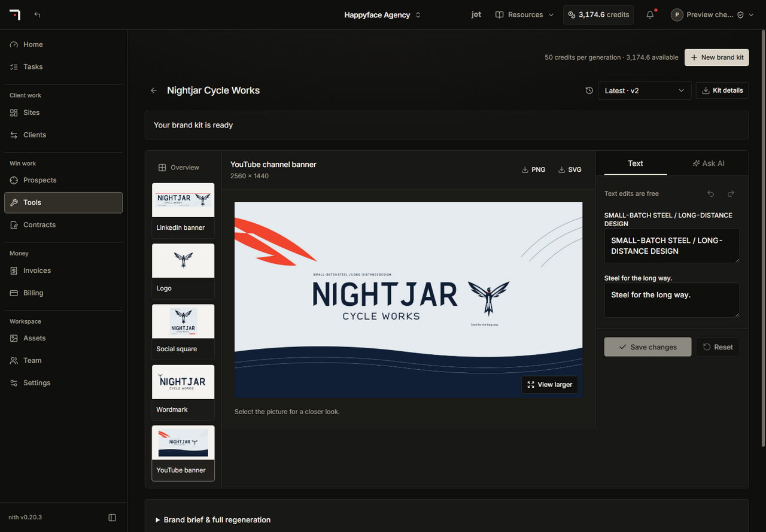Open the Clients page

[x=63, y=135]
